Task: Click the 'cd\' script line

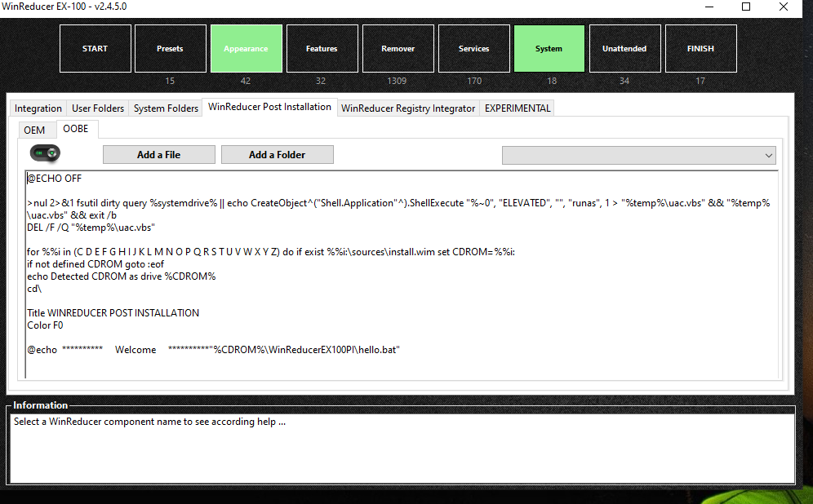Action: tap(34, 289)
